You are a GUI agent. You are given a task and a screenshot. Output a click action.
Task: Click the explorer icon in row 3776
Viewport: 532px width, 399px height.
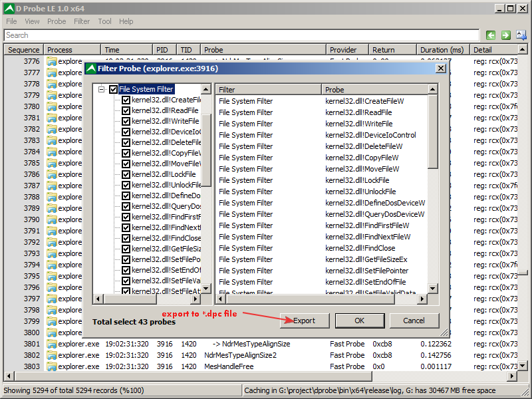pos(52,61)
